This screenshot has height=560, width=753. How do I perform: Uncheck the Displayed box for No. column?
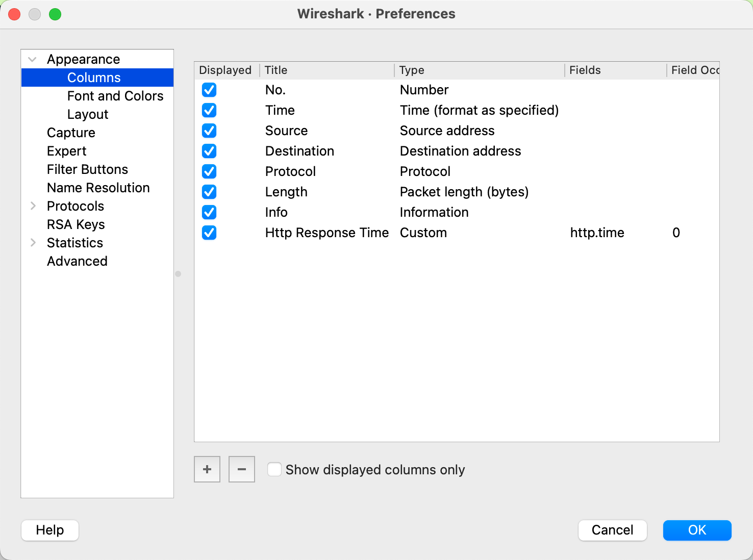(209, 90)
